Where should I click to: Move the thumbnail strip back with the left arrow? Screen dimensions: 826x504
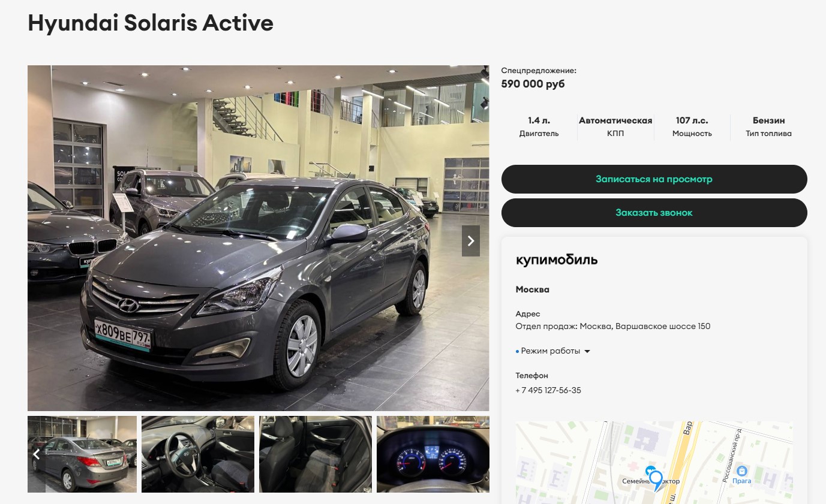tap(37, 454)
